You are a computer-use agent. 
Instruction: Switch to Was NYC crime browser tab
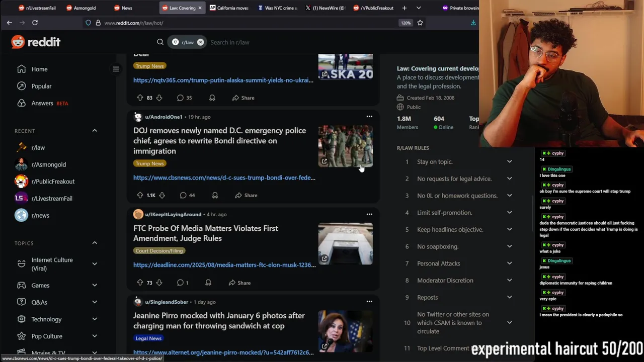pos(277,8)
